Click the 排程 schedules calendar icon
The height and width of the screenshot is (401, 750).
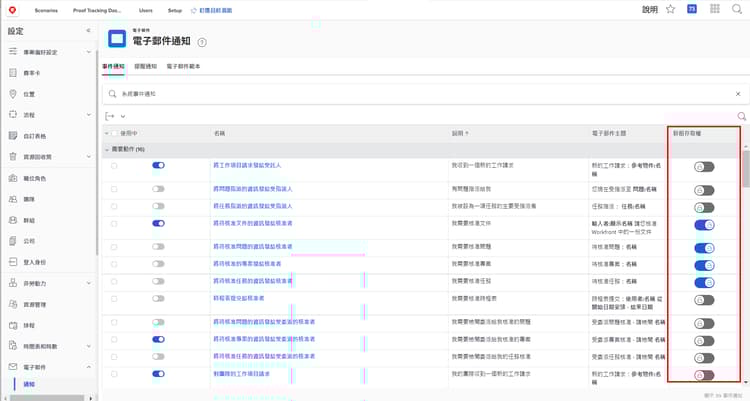pyautogui.click(x=13, y=325)
